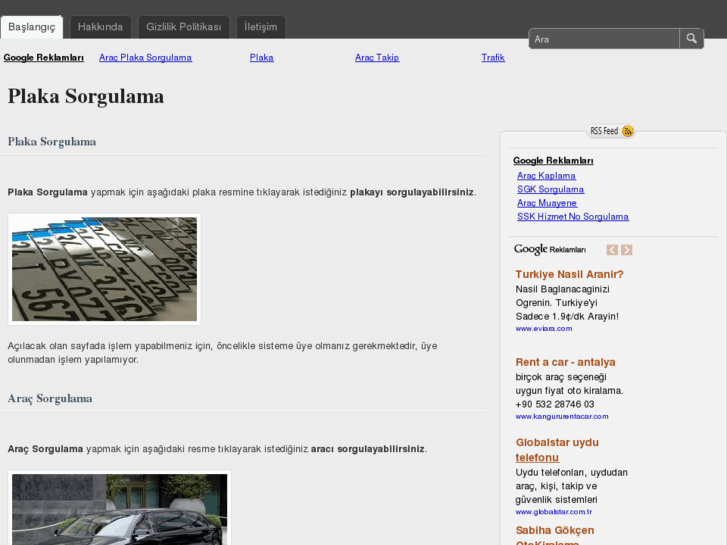Click text 'olunmadan işlem yapılamıyor.'
Image resolution: width=727 pixels, height=545 pixels.
73,359
